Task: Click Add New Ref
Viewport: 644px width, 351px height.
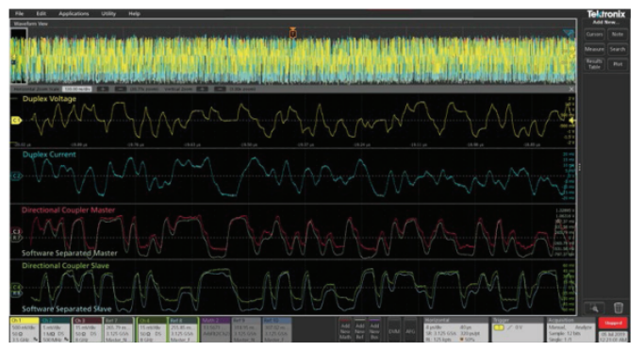Action: (x=360, y=329)
